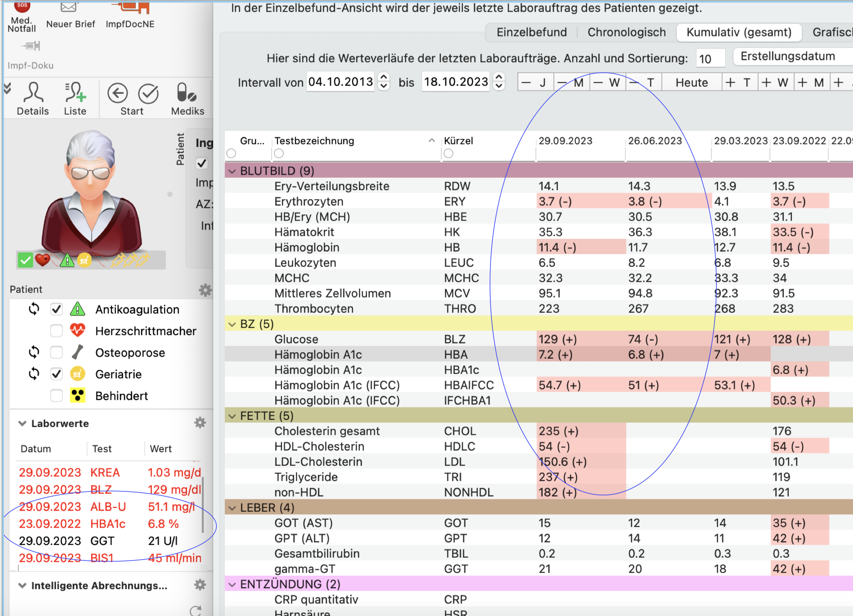Click the Kürzel column header
The image size is (853, 616).
coord(458,141)
